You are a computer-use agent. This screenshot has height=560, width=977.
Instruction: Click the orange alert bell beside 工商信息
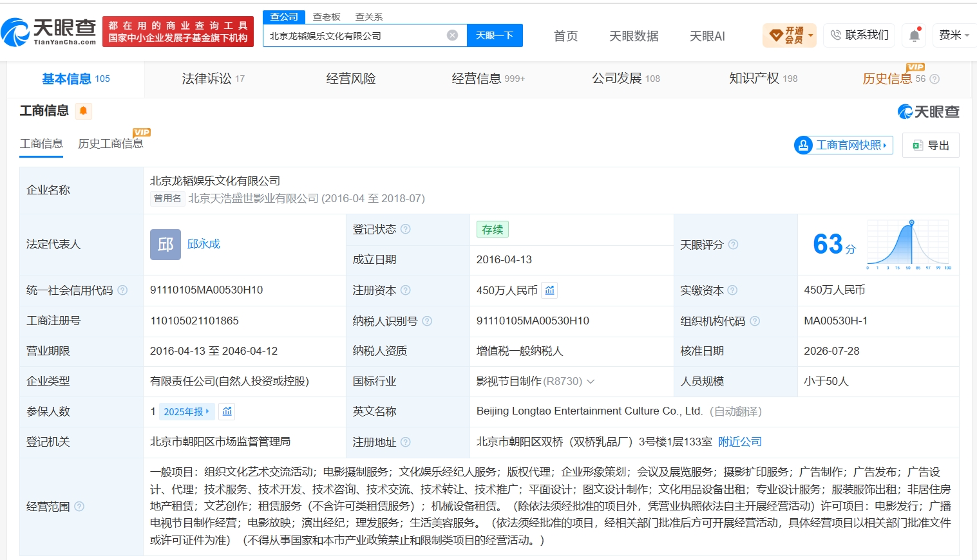tap(83, 111)
